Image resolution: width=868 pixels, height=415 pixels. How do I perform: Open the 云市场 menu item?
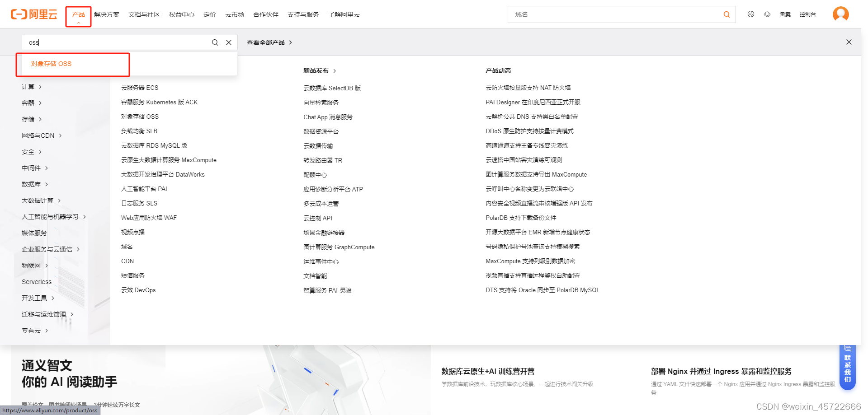pyautogui.click(x=235, y=14)
